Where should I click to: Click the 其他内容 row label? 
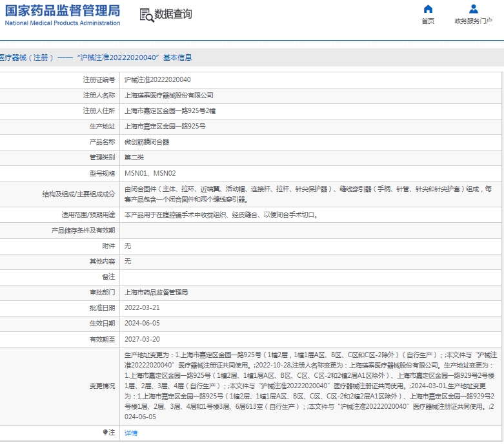[102, 262]
